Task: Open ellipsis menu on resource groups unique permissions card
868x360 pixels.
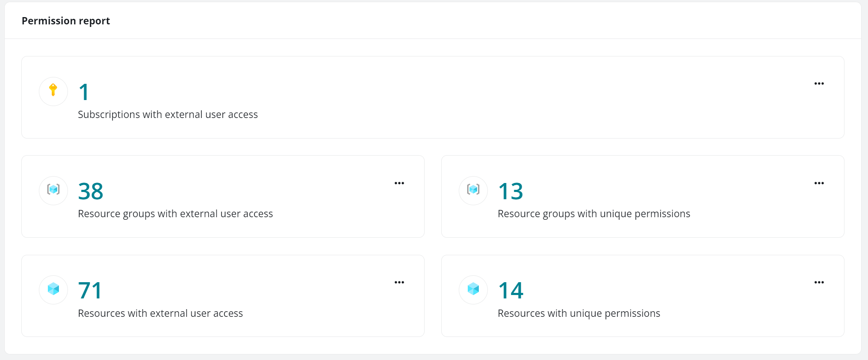Action: pos(819,183)
